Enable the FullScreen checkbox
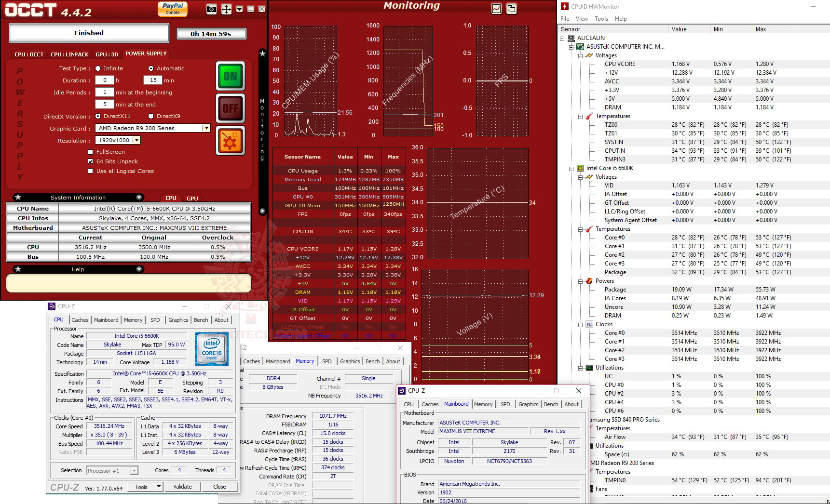 [91, 152]
